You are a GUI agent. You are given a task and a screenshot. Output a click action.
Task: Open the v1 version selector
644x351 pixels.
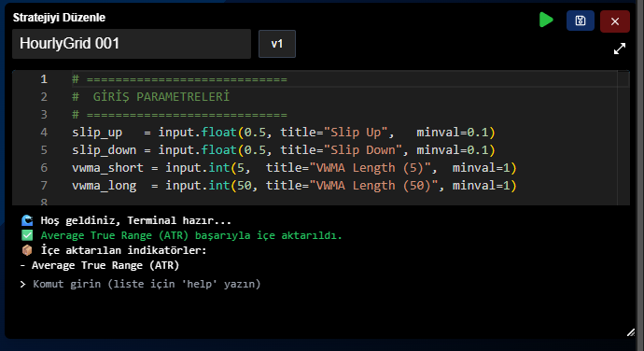coord(277,44)
